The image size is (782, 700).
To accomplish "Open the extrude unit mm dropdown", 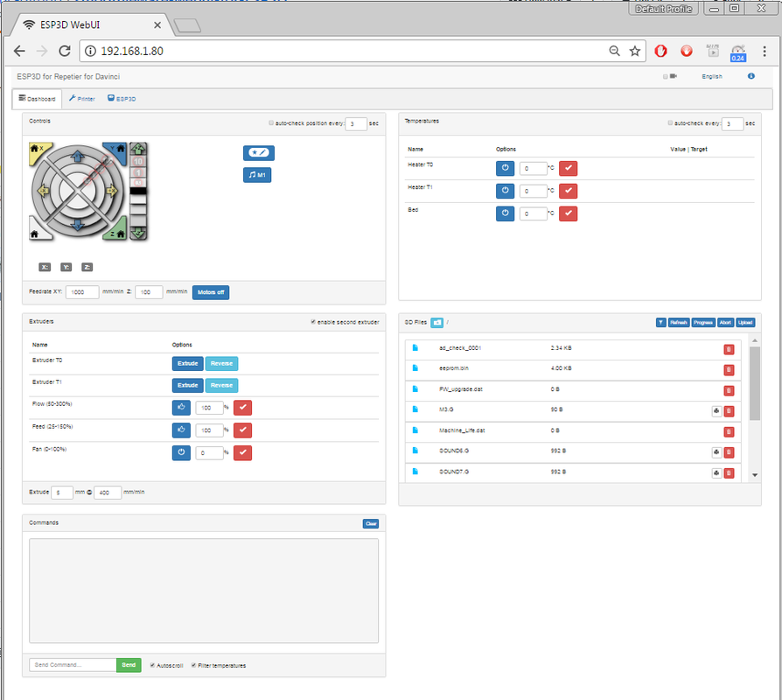I will tap(82, 493).
